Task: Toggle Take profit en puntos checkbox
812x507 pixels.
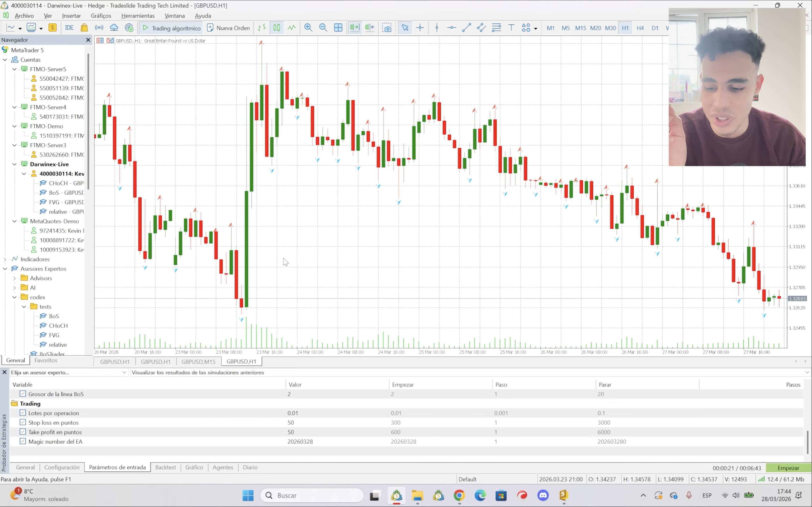Action: coord(23,432)
